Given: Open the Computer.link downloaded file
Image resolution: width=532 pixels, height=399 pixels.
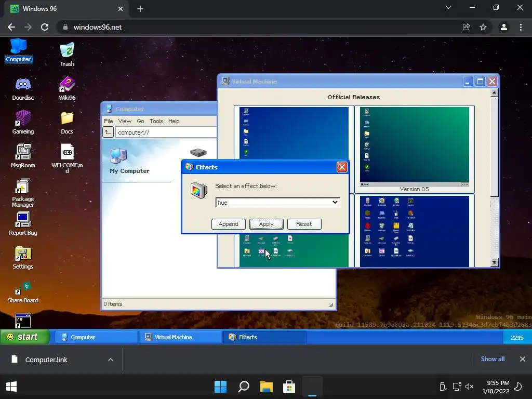Looking at the screenshot, I should (46, 360).
